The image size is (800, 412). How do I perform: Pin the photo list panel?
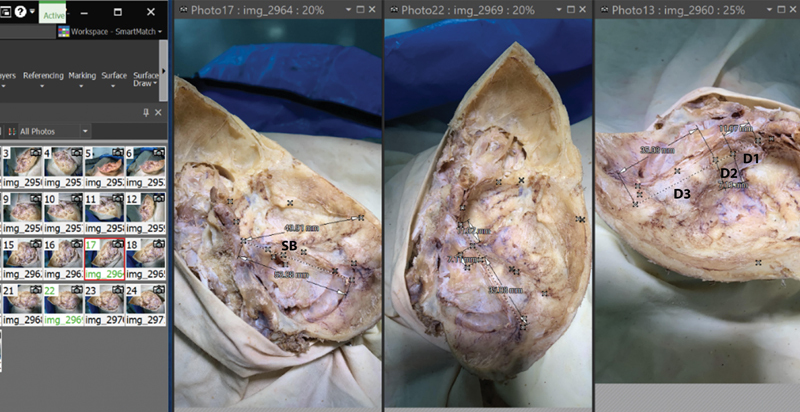coord(146,112)
